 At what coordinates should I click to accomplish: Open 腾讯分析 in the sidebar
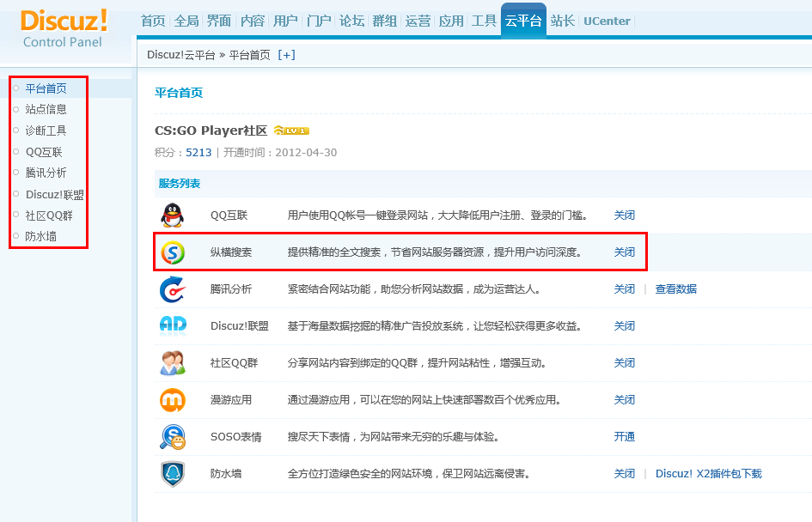(46, 173)
